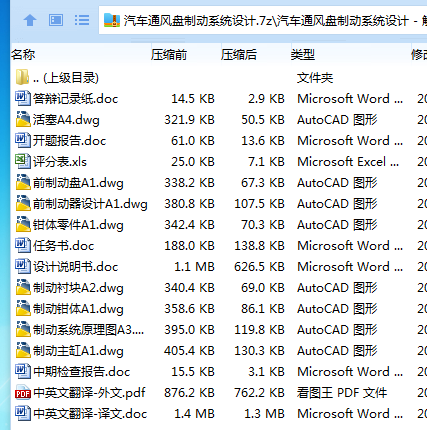
Task: Select the file 制动系统原理图A3
Action: pyautogui.click(x=88, y=330)
